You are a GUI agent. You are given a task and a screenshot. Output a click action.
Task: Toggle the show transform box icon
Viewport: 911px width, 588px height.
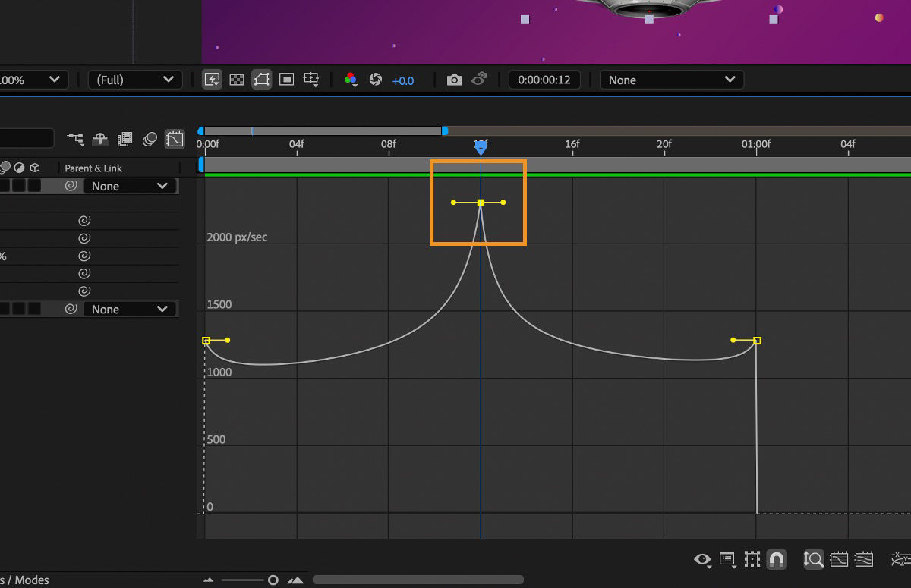tap(752, 559)
